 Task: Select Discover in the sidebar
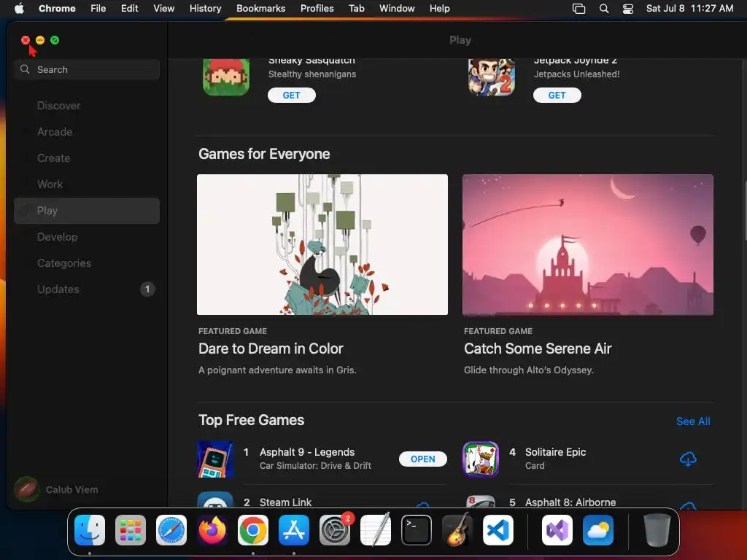(x=87, y=106)
